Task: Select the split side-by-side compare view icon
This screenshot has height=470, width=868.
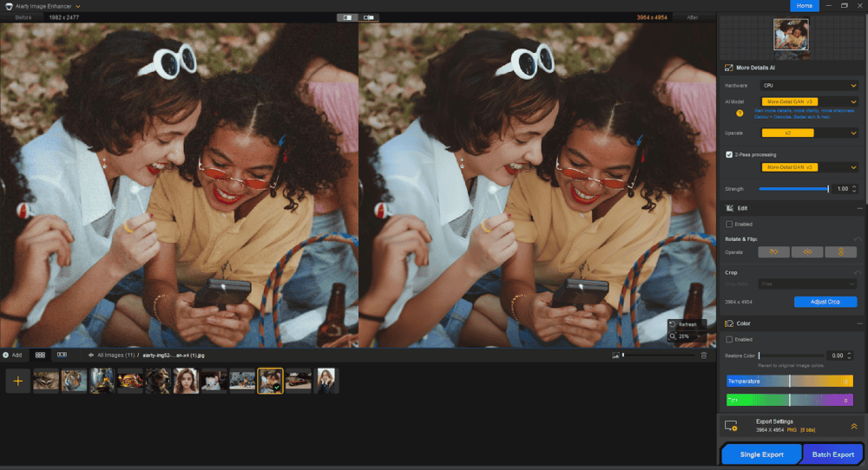Action: click(347, 17)
